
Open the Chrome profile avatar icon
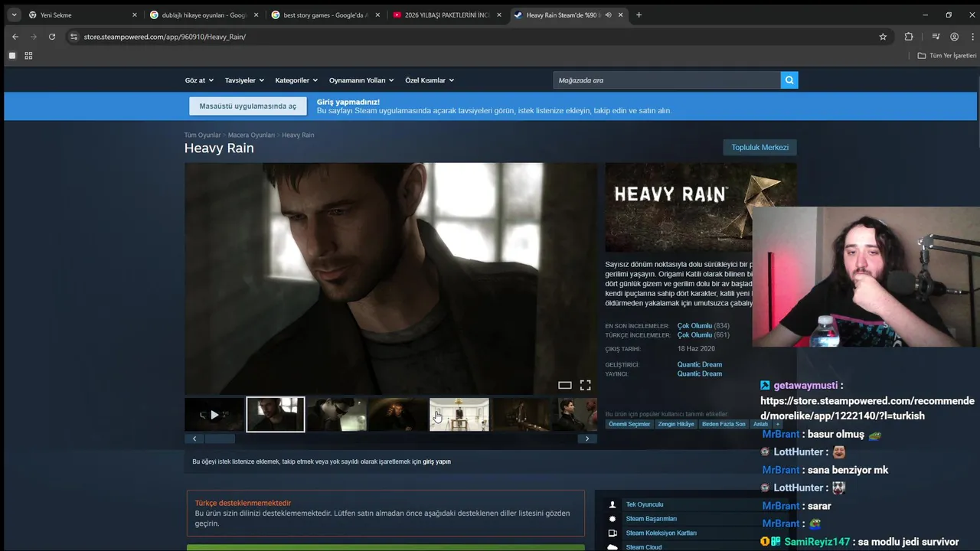point(954,37)
